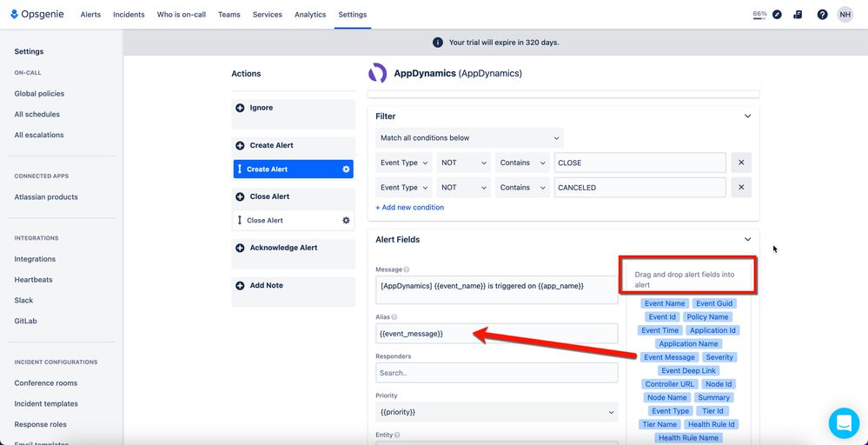Click the trial info icon
868x445 pixels.
[x=437, y=42]
